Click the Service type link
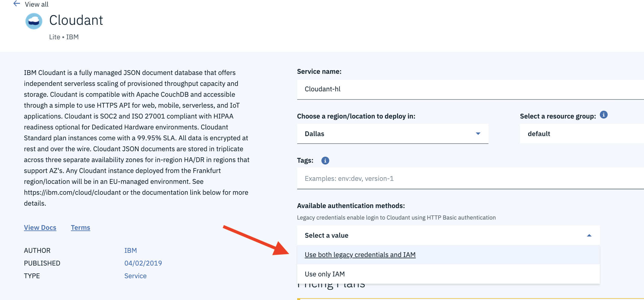 point(135,276)
